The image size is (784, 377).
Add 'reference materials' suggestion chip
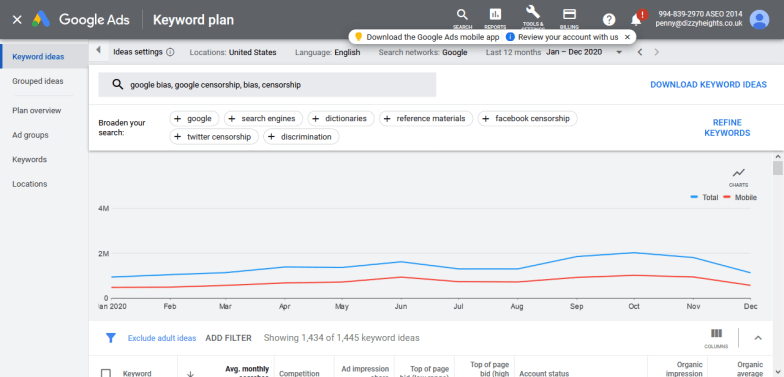pyautogui.click(x=426, y=118)
